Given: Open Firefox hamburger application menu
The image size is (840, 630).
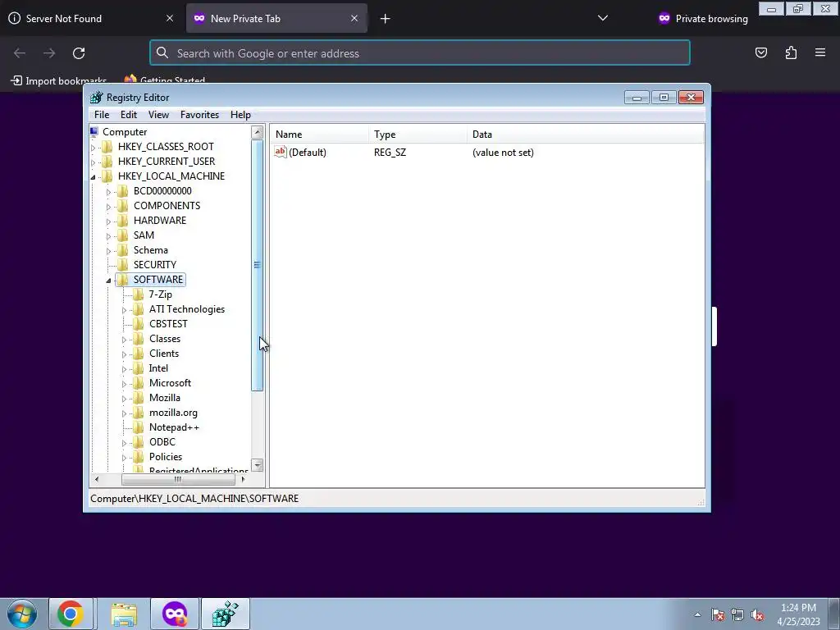Looking at the screenshot, I should (x=820, y=52).
